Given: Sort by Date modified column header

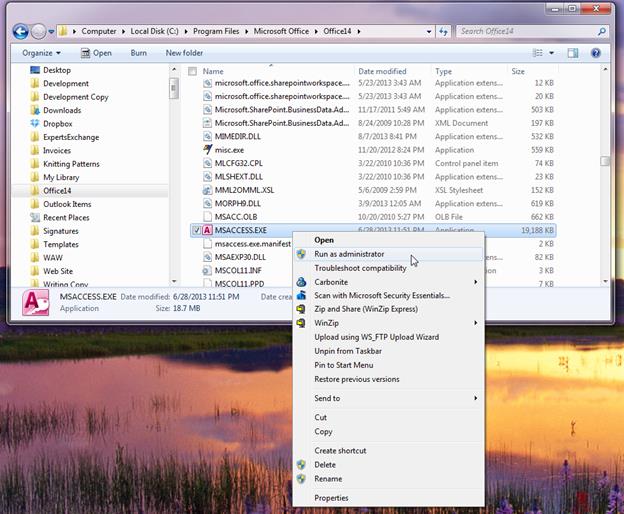Looking at the screenshot, I should click(382, 71).
